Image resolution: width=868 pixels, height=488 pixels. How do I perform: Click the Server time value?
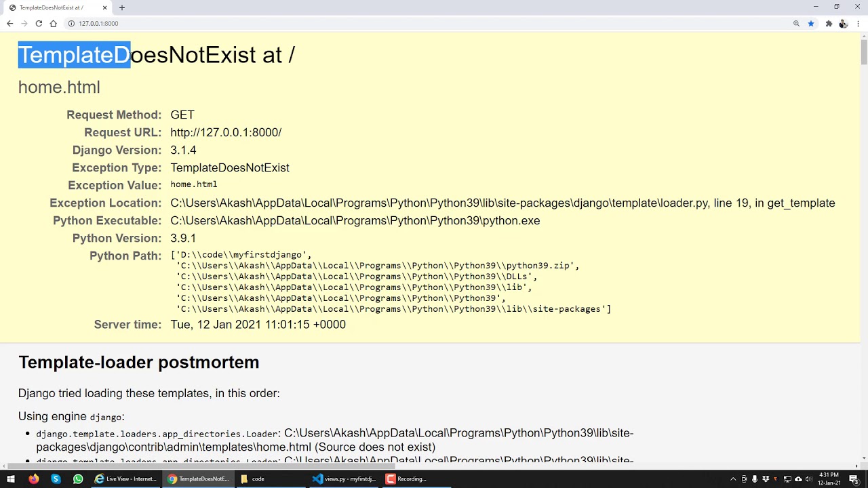coord(258,325)
